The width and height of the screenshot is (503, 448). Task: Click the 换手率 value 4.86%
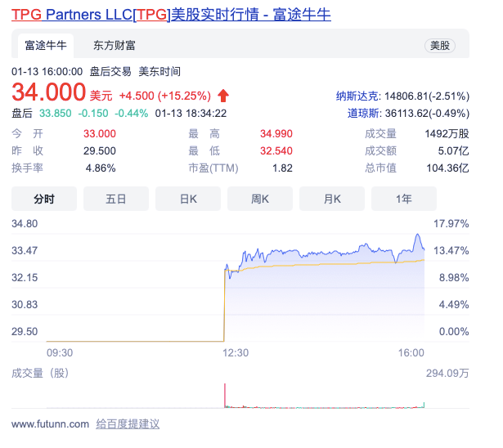click(x=101, y=168)
